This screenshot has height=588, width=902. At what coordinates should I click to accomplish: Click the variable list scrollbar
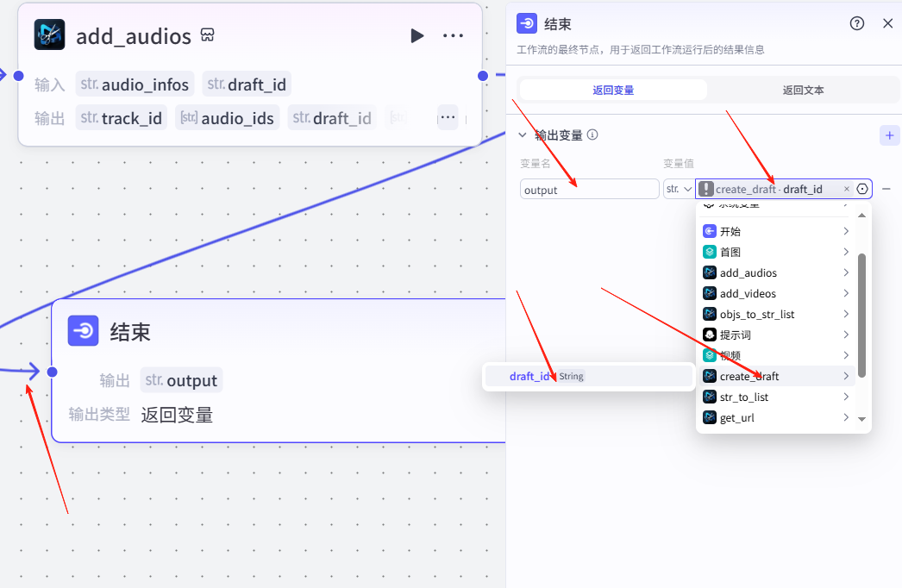(x=861, y=315)
